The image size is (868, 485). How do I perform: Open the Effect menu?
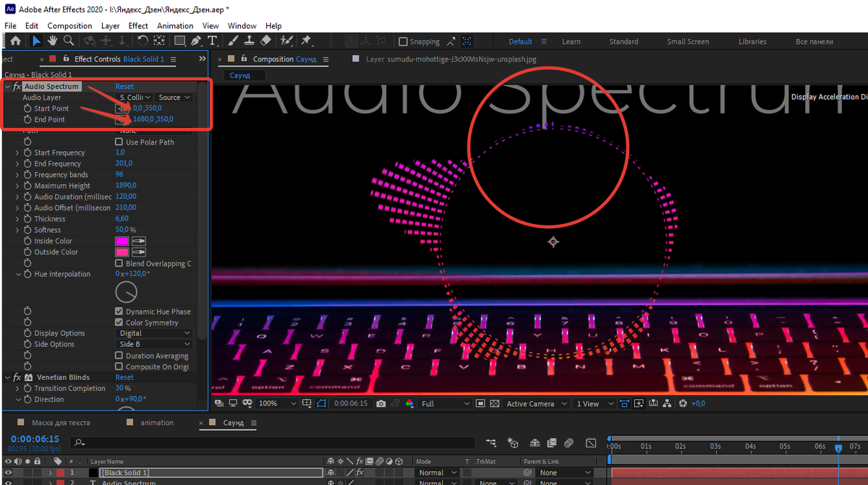(x=138, y=26)
